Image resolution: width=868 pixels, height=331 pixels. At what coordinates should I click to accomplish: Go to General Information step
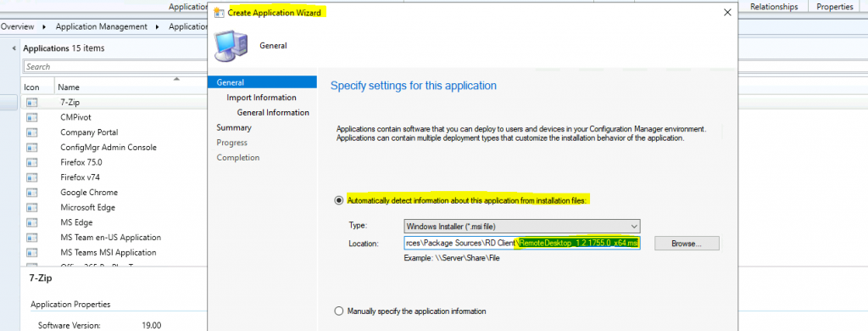click(x=273, y=113)
